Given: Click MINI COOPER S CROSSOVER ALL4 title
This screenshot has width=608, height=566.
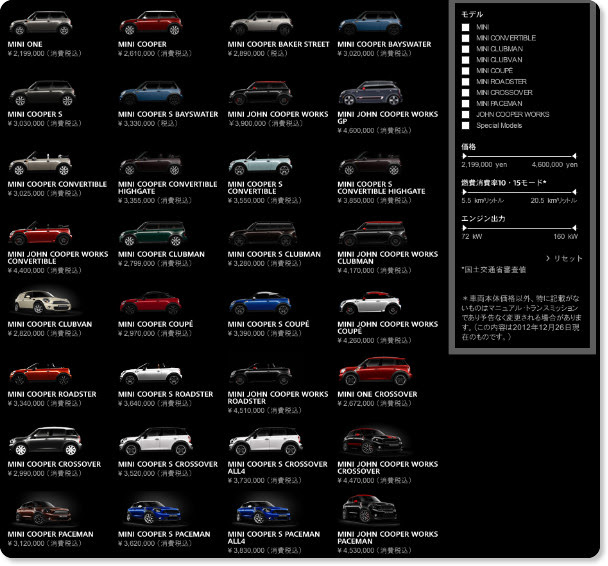Looking at the screenshot, I should pos(278,468).
